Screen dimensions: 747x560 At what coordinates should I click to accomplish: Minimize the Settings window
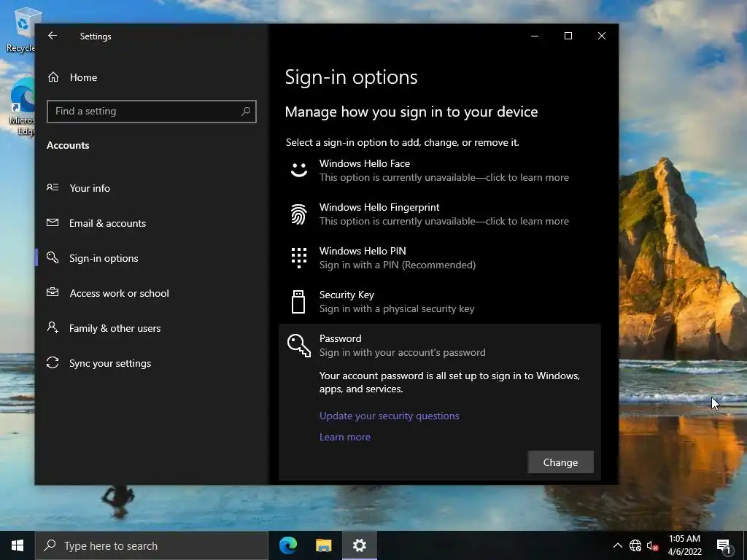[535, 36]
